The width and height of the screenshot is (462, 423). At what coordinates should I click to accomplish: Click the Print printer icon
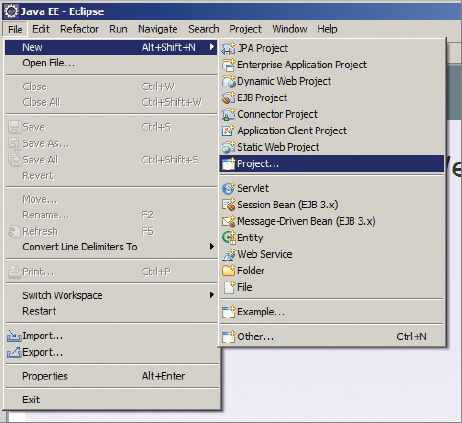tap(14, 272)
